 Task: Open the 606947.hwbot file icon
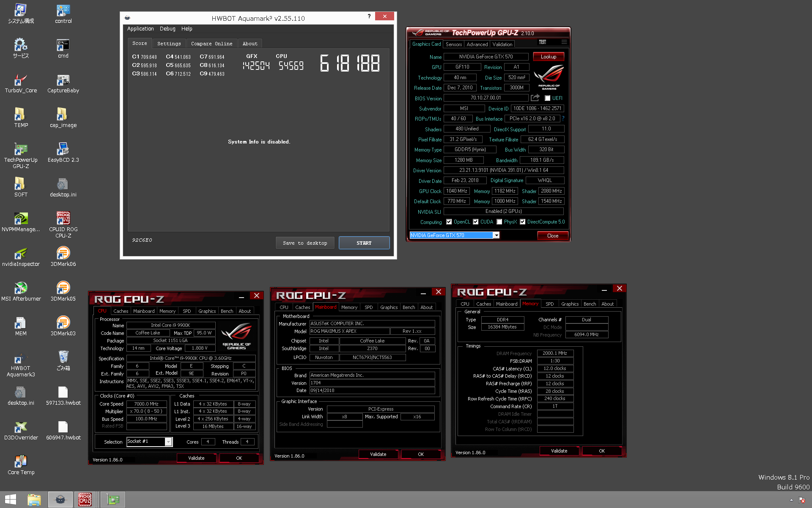pos(63,430)
